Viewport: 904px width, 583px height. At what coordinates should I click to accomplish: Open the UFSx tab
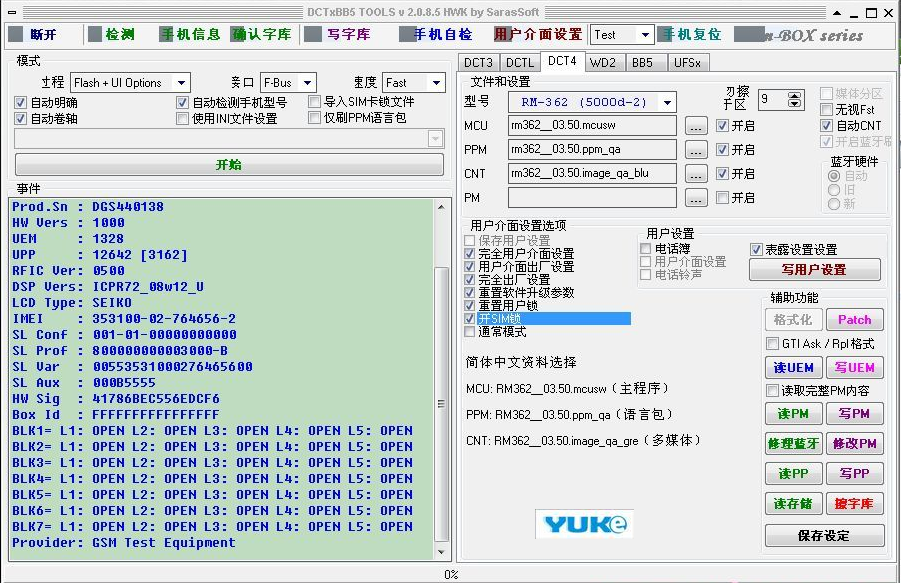(x=687, y=63)
